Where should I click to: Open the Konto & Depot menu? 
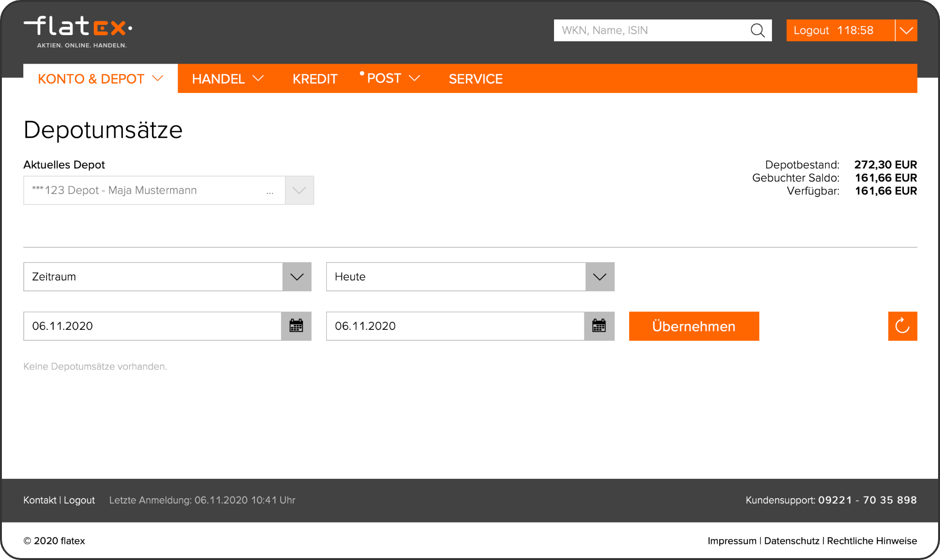[100, 79]
